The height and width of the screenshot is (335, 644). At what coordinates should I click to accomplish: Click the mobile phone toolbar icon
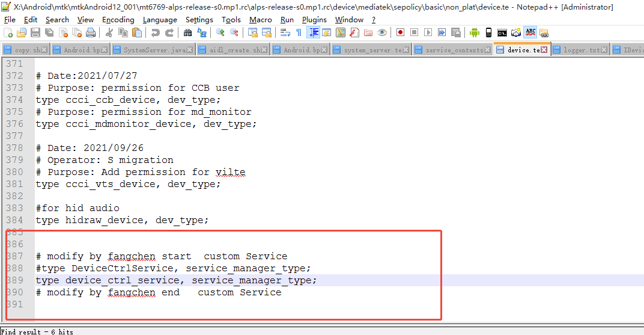click(x=488, y=33)
